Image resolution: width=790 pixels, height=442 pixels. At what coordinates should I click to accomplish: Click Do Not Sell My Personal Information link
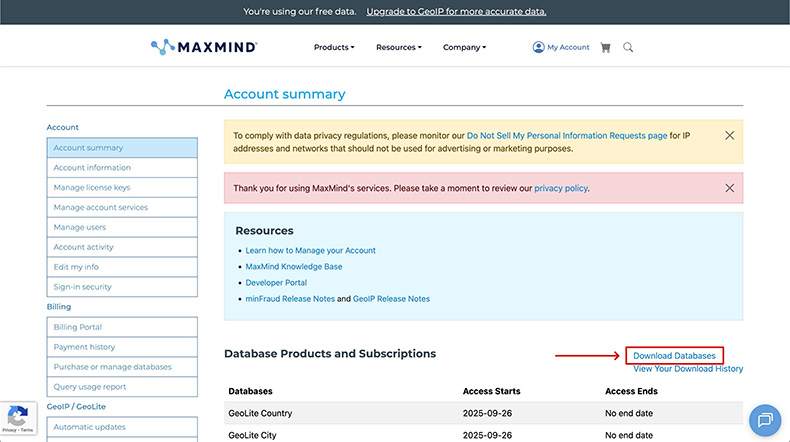click(x=567, y=136)
